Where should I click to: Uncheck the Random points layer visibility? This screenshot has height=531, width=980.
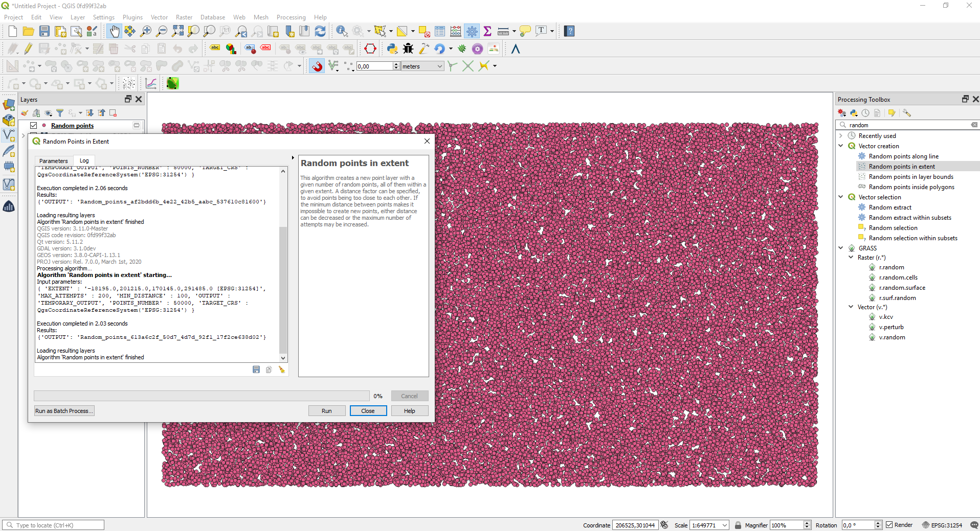[x=34, y=126]
